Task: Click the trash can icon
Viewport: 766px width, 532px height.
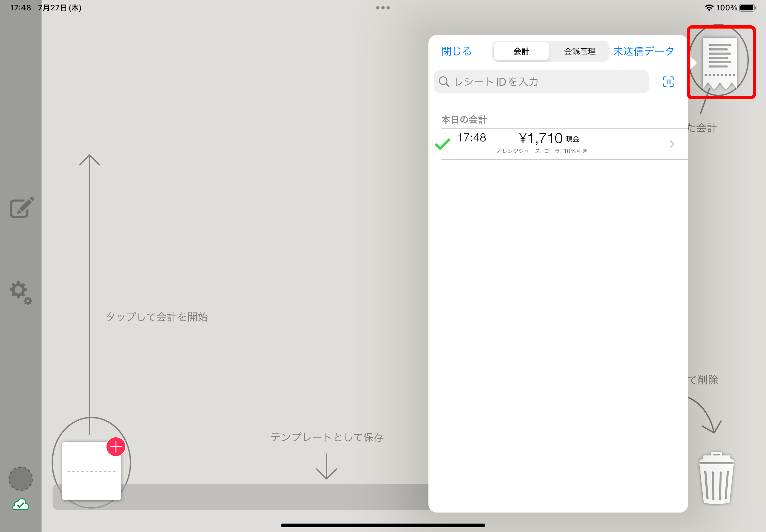Action: click(x=716, y=478)
